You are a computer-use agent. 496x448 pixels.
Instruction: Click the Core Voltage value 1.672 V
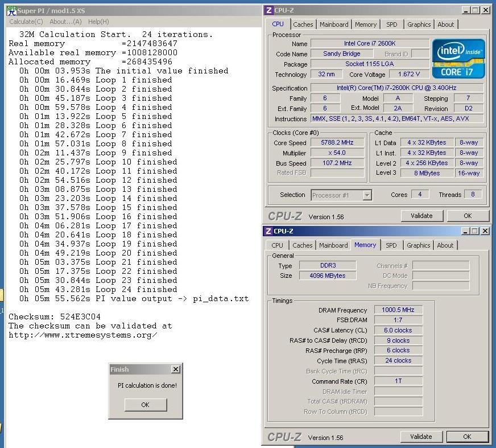click(x=409, y=74)
